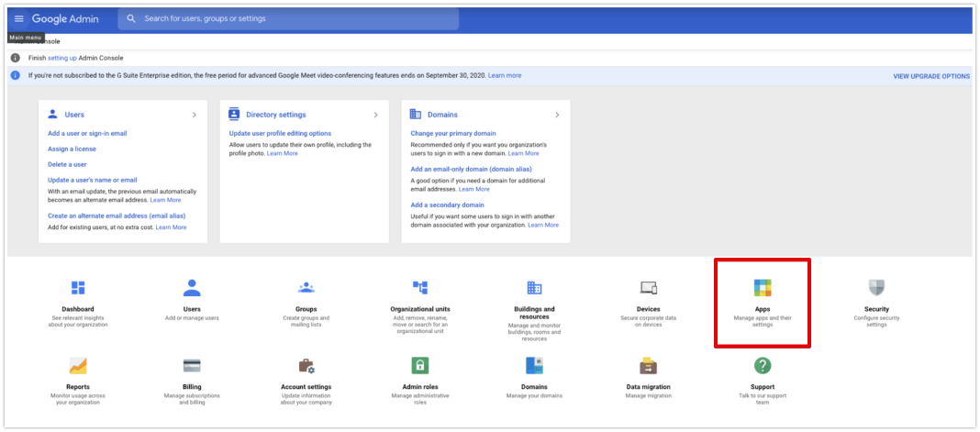Open the Admin roles lock icon
Screen dimensions: 980x432
(x=420, y=365)
